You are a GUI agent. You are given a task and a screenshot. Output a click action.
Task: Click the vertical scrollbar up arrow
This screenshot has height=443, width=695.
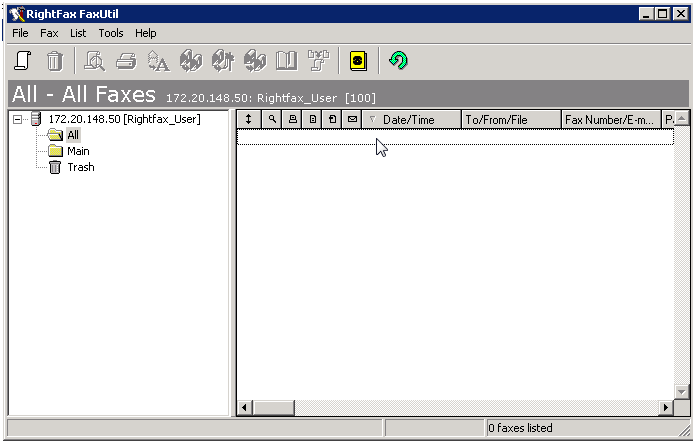(x=681, y=118)
